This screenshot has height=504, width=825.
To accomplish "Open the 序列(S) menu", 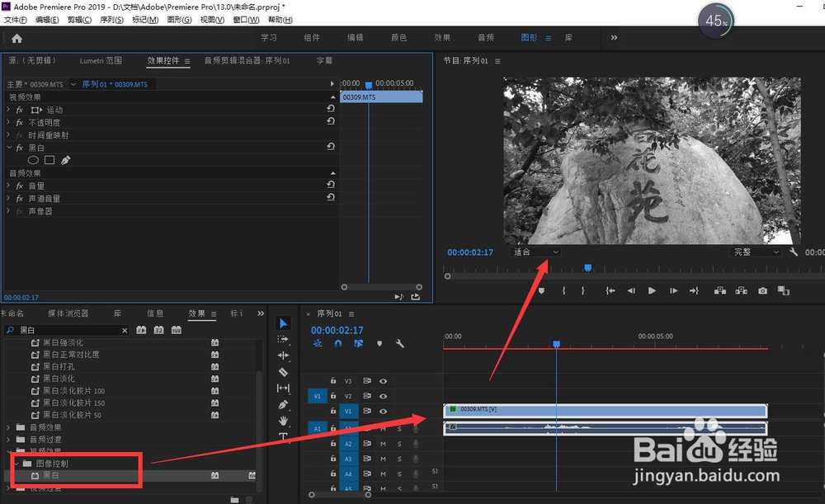I will [x=111, y=20].
